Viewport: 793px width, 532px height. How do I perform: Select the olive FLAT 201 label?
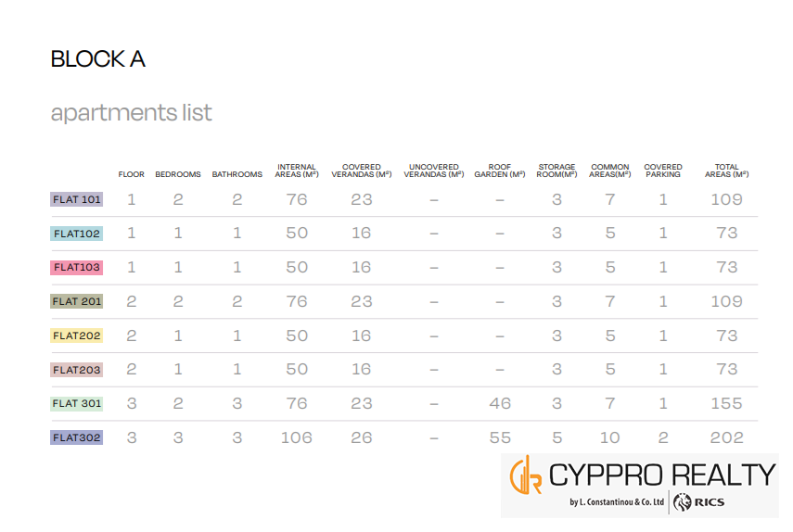point(77,301)
